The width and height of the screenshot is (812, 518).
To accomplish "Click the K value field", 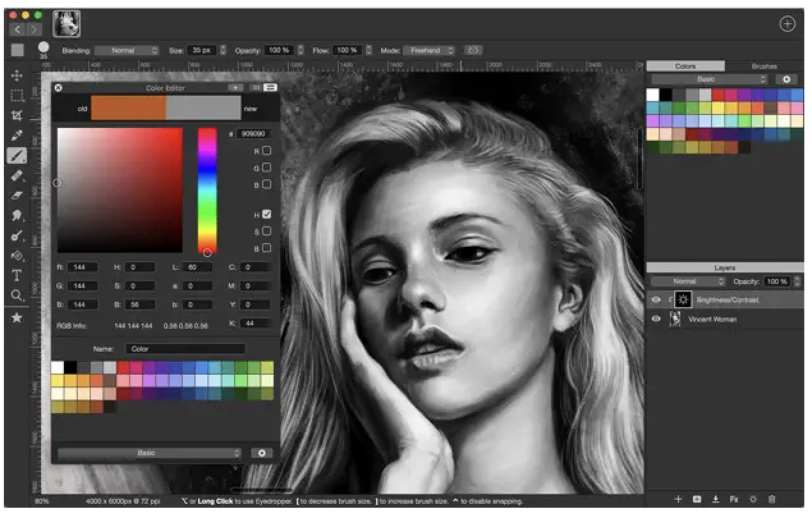I will coord(256,324).
